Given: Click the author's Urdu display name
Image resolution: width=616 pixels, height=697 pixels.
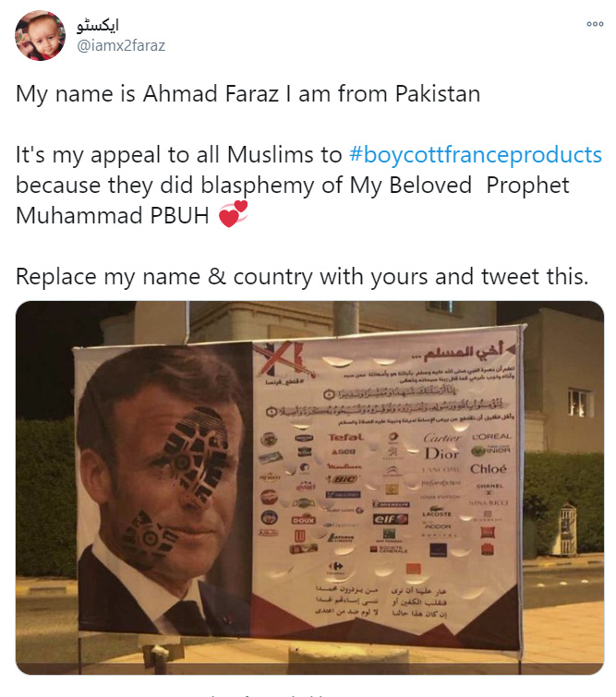Looking at the screenshot, I should 99,24.
